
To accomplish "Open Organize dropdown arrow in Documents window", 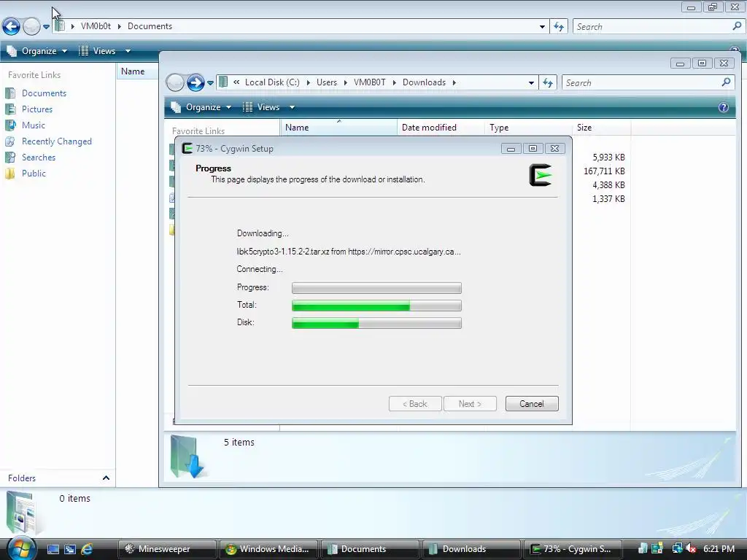I will pos(64,51).
